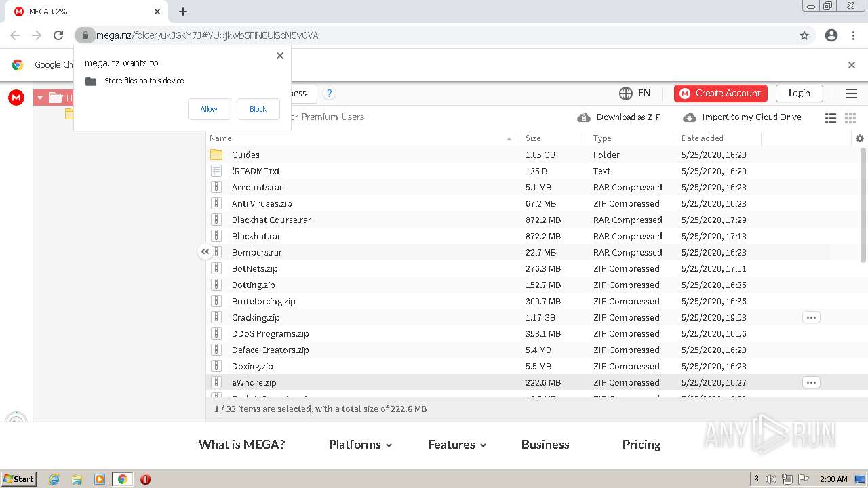868x488 pixels.
Task: Block mega.nz from storing files
Action: click(x=258, y=109)
